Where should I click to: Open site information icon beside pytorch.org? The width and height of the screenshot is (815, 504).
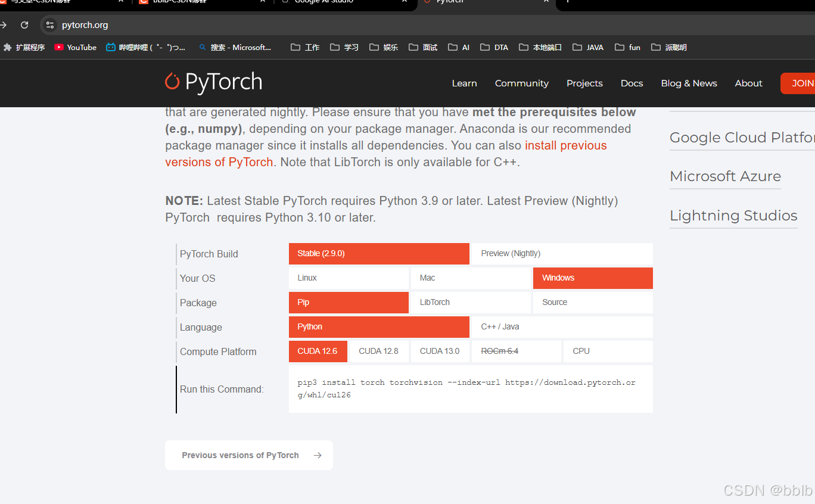point(50,25)
